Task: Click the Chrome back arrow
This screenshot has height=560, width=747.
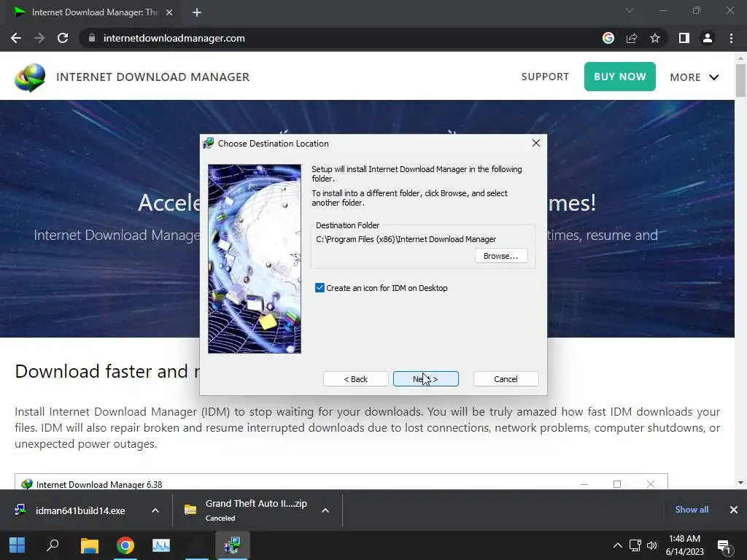Action: click(x=16, y=38)
